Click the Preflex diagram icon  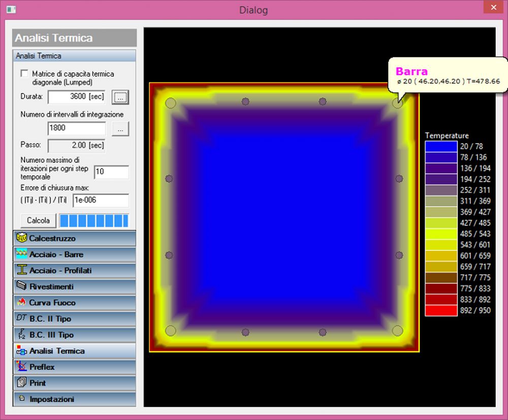point(22,366)
